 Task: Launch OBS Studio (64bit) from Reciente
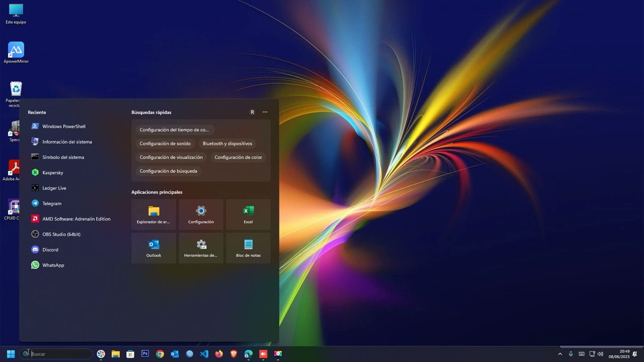(x=60, y=234)
